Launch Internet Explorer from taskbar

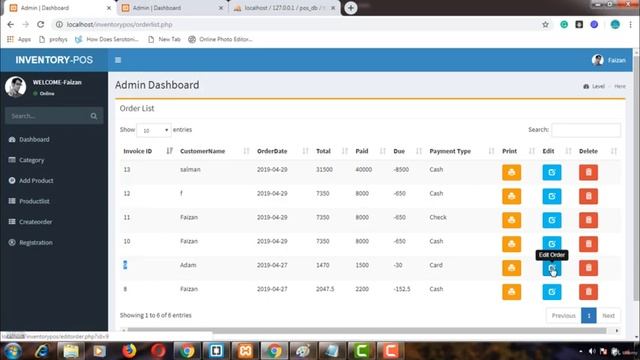(x=42, y=351)
